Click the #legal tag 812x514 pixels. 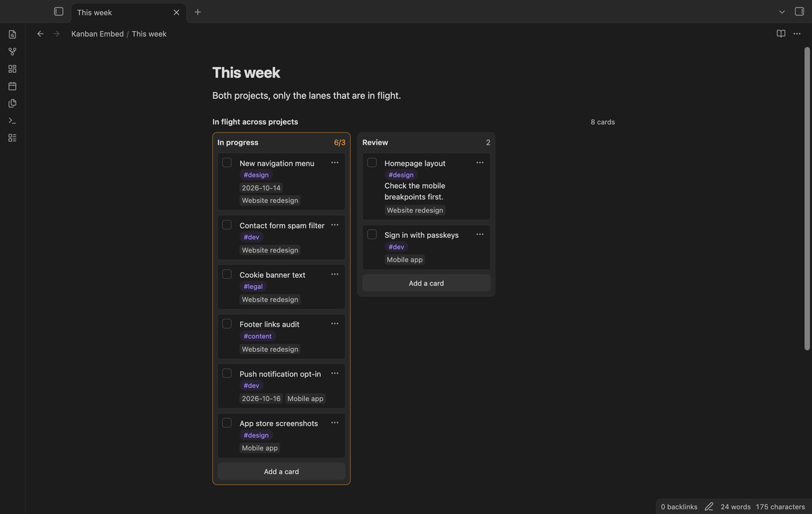point(253,286)
